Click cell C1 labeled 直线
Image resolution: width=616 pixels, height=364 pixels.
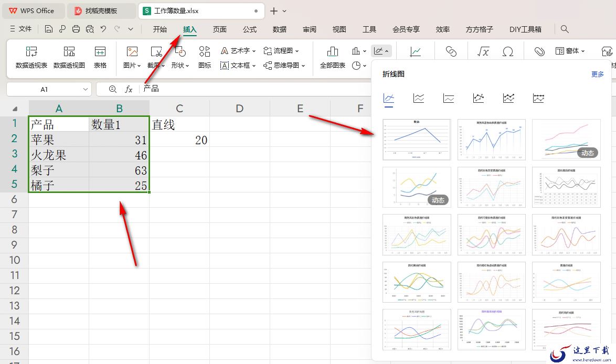pyautogui.click(x=179, y=124)
